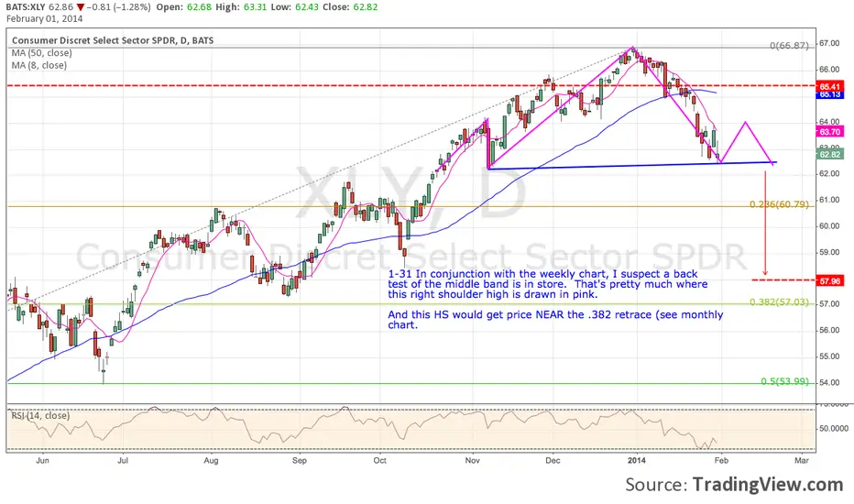
Task: Click the blue 65.13 price label
Action: 829,94
